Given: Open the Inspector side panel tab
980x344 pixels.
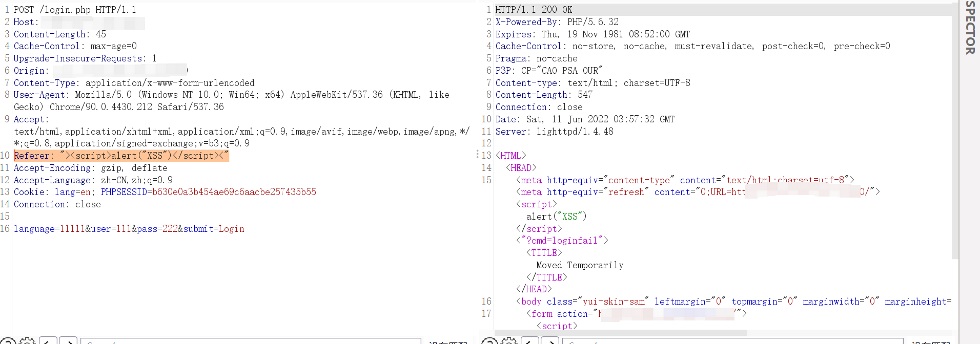Looking at the screenshot, I should [970, 27].
